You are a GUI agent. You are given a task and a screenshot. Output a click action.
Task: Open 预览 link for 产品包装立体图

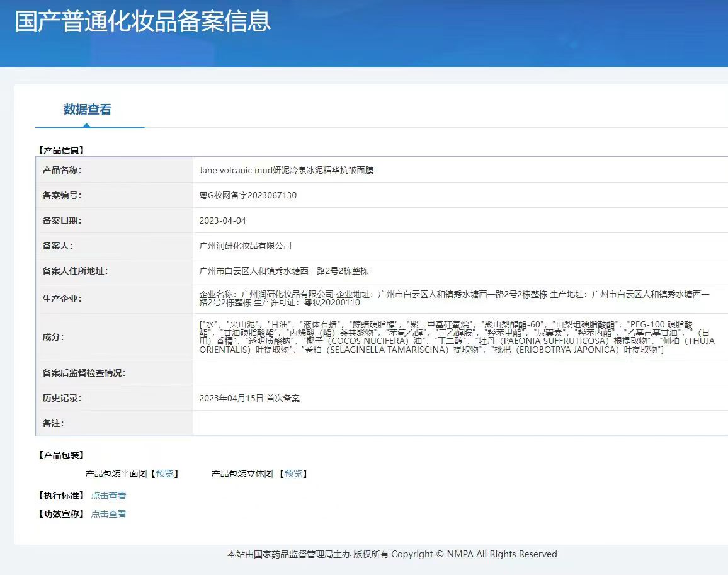(293, 474)
